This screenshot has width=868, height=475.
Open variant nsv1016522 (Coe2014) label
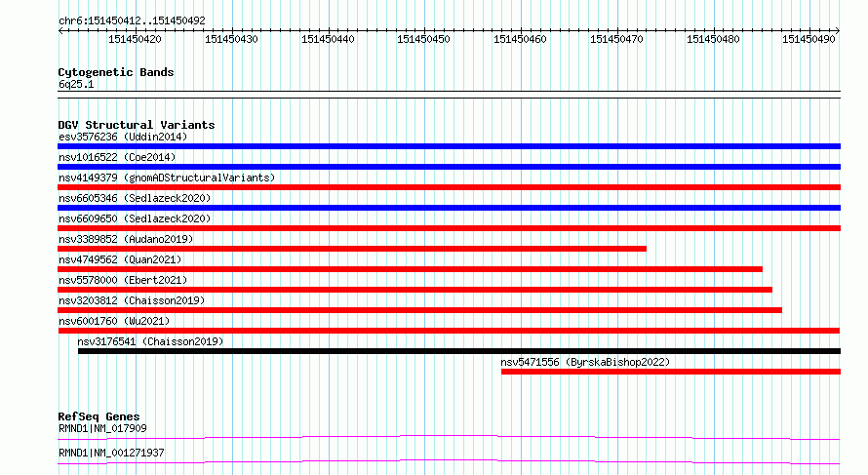117,157
